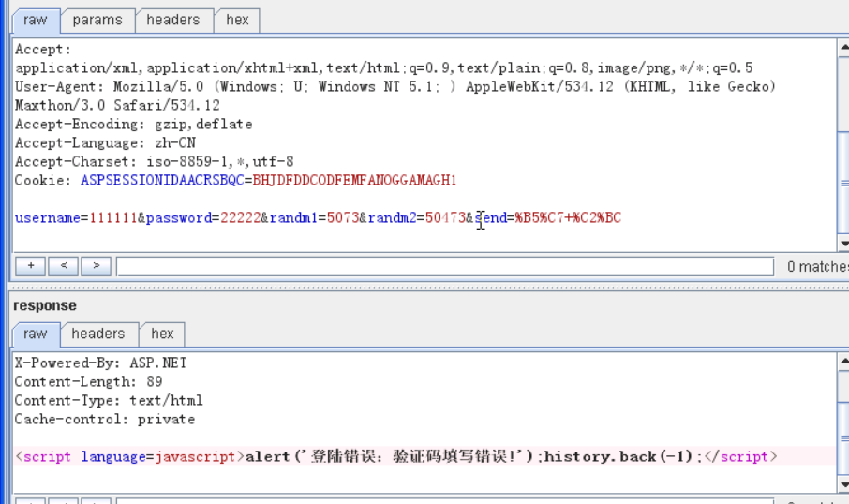Click the 'Content-Length: 89' response line
The width and height of the screenshot is (849, 504).
(89, 381)
